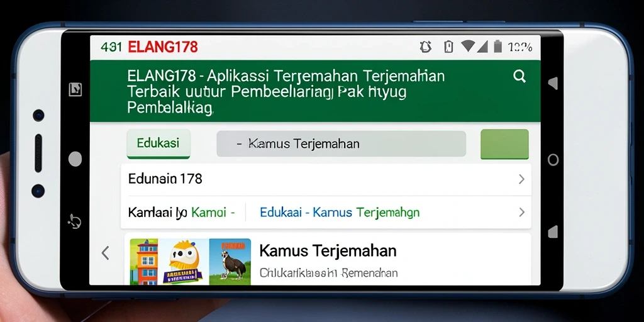Open the cartoon owl app thumbnail
Viewport: 644px width, 322px height.
[184, 262]
